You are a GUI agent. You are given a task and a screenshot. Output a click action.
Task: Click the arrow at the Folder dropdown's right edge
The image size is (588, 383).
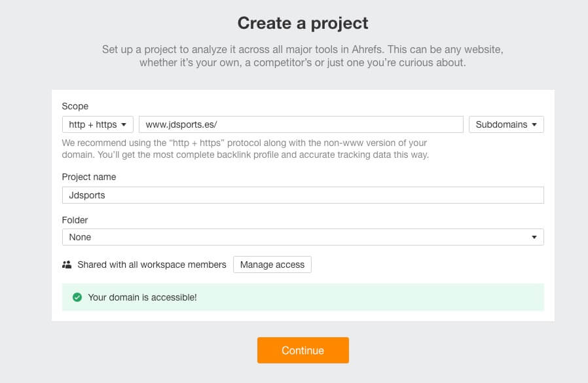click(x=534, y=237)
